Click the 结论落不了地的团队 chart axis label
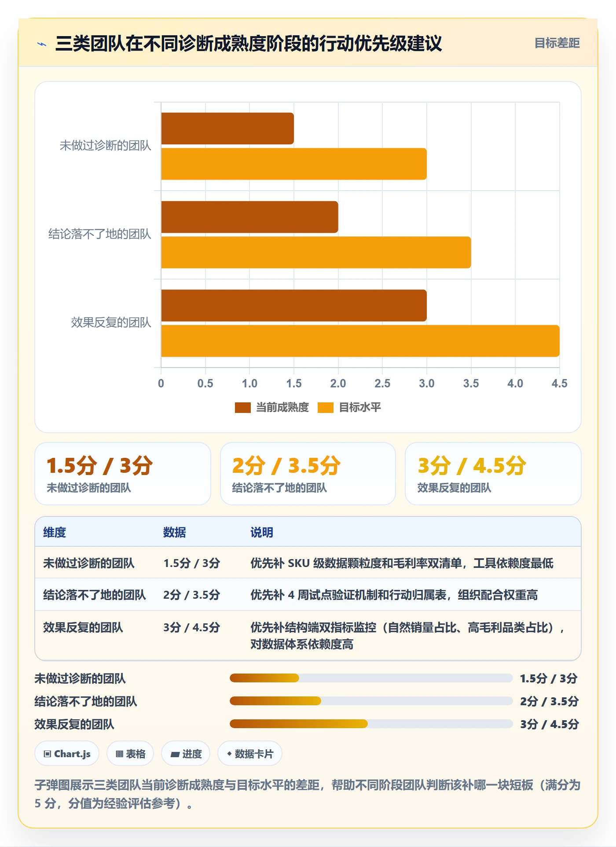The height and width of the screenshot is (847, 616). (100, 234)
